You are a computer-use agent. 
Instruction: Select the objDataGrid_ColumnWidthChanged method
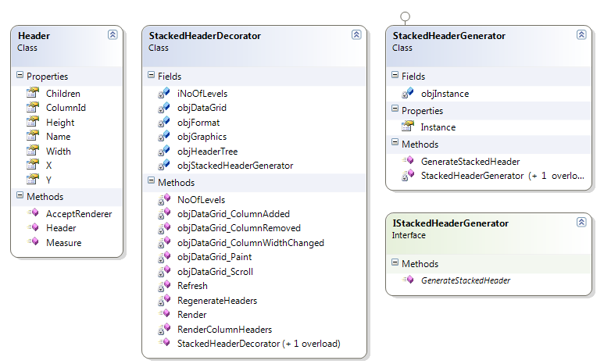pyautogui.click(x=250, y=243)
